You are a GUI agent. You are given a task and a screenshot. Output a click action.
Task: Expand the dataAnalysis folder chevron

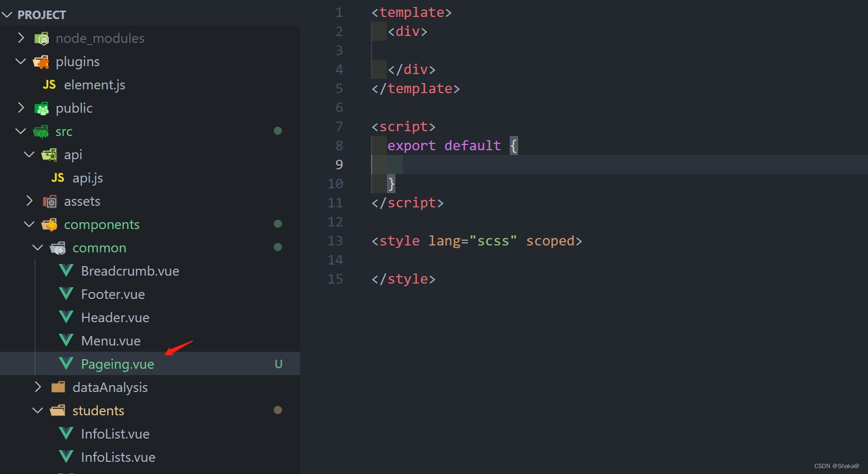[x=38, y=387]
